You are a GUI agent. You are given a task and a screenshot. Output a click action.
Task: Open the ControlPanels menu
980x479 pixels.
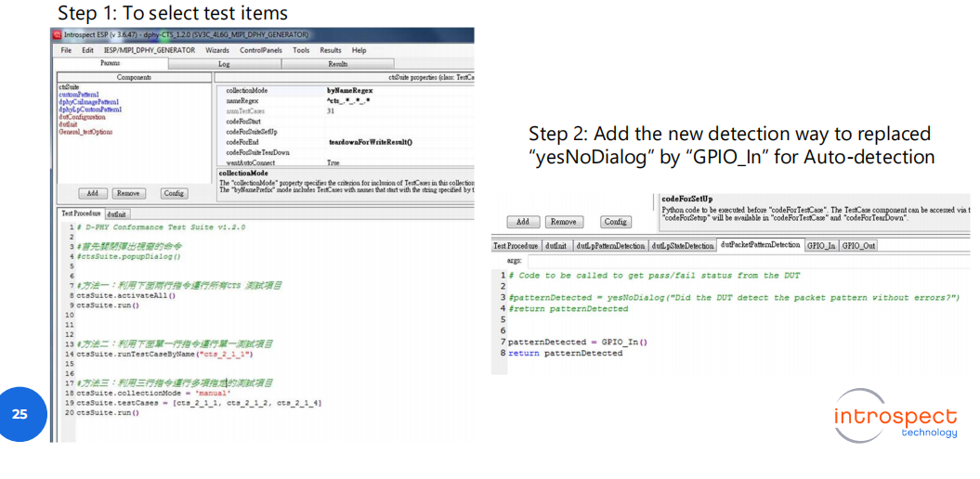click(x=261, y=50)
